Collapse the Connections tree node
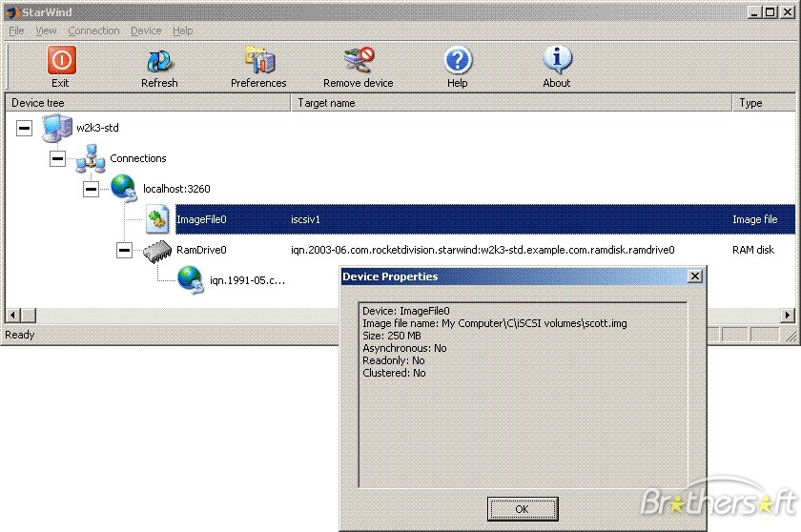 [58, 158]
